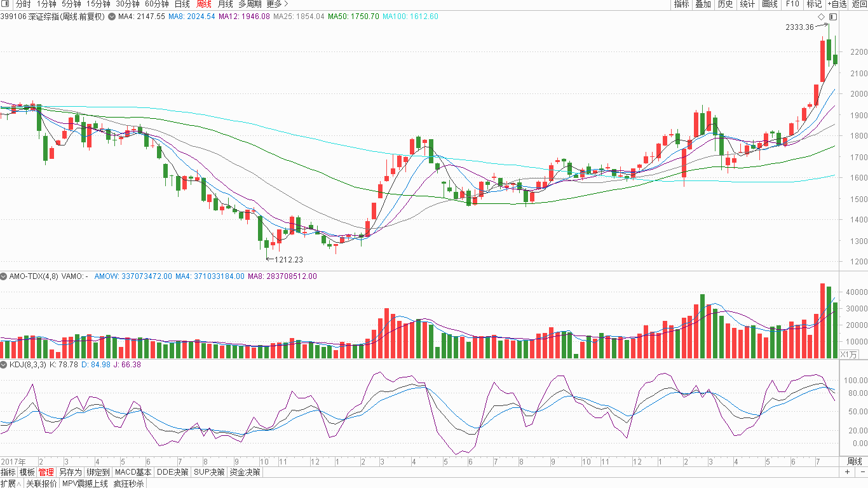Click the MA12: 1946.08 label
Screen dimensions: 868x488
244,17
